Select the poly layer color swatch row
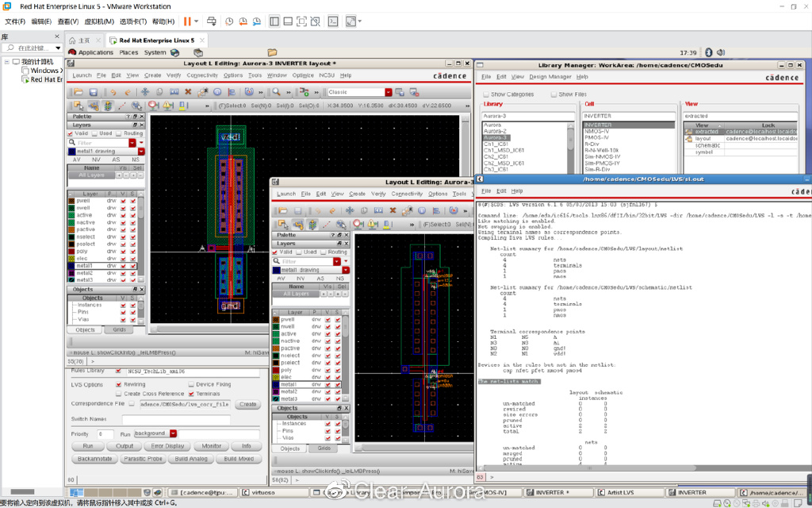 [x=71, y=251]
